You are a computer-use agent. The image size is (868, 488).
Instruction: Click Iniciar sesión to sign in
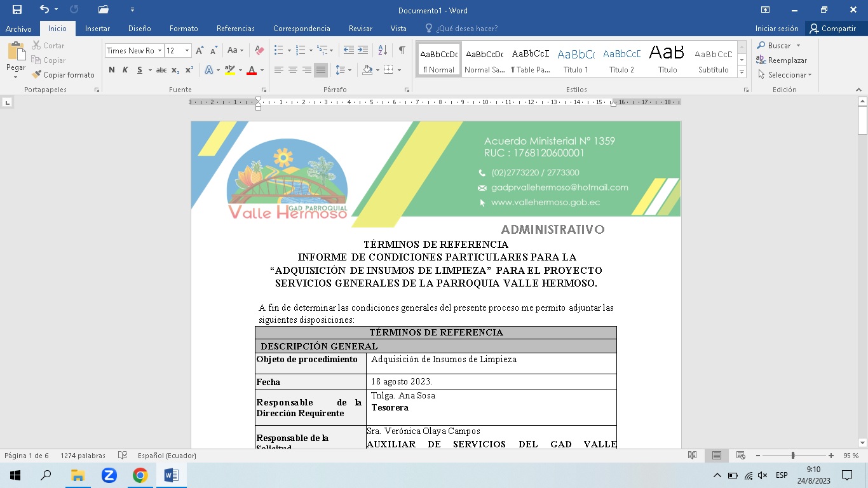pyautogui.click(x=776, y=29)
